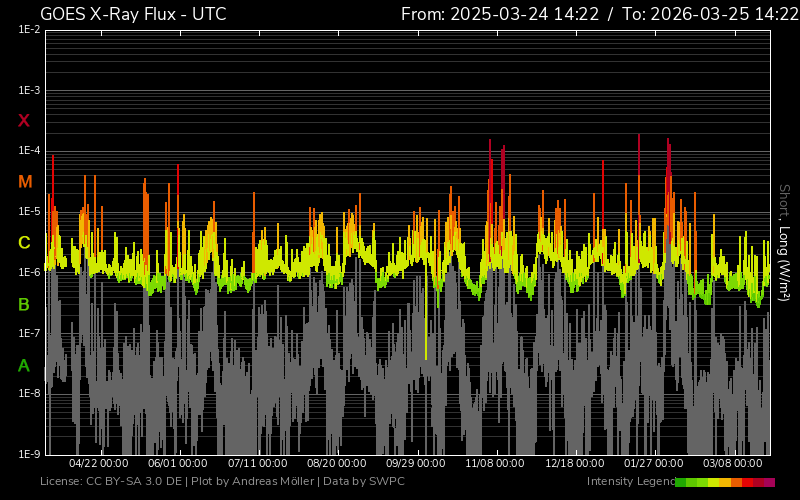Click the 09/29 00:00 x-axis tick label

pos(416,464)
